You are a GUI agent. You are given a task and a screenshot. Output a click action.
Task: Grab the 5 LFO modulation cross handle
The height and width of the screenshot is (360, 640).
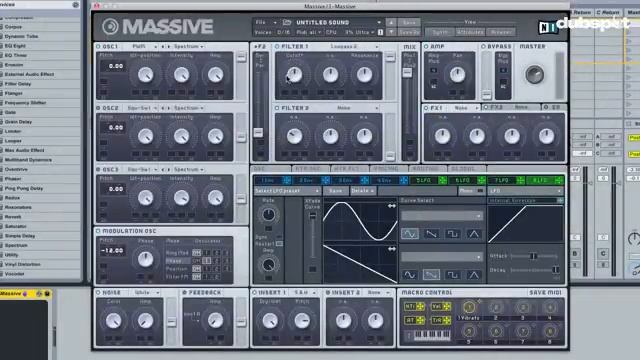442,180
